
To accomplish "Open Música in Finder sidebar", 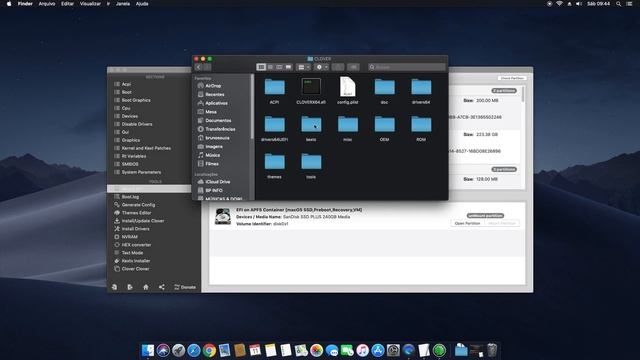I will 212,155.
